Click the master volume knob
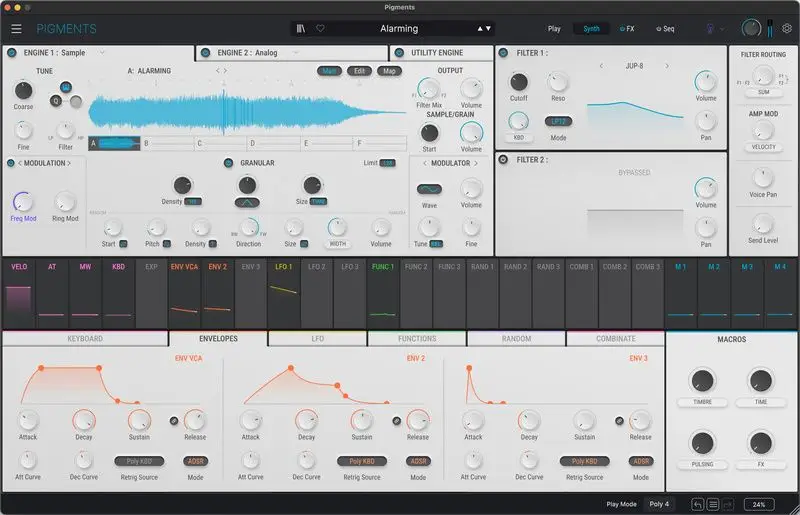Screen dimensions: 800x515 751,28
